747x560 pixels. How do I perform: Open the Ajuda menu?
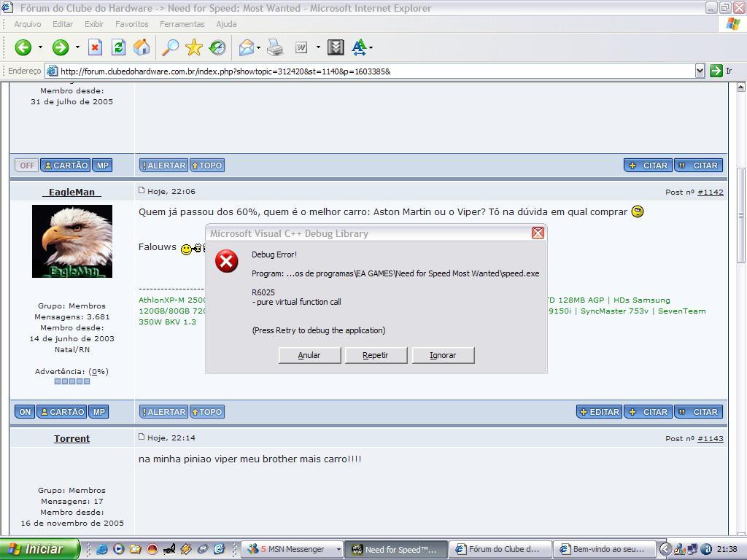tap(226, 24)
